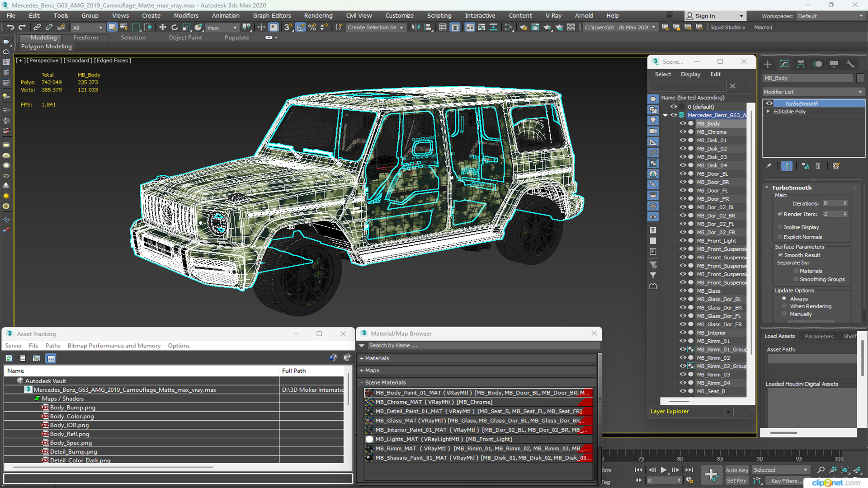Enable the Explicit Normals checkbox
Viewport: 868px width, 488px height.
click(x=780, y=237)
